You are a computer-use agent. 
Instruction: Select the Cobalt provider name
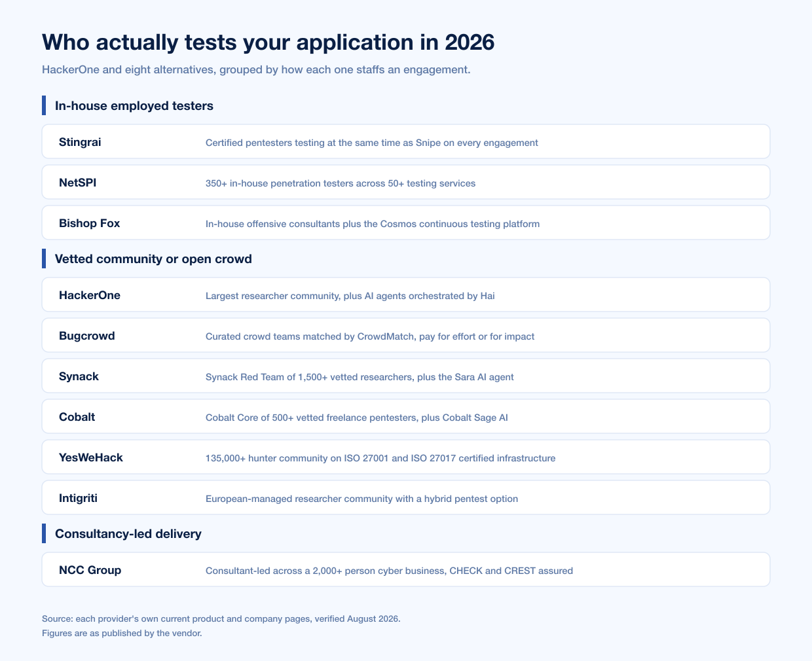click(x=77, y=417)
